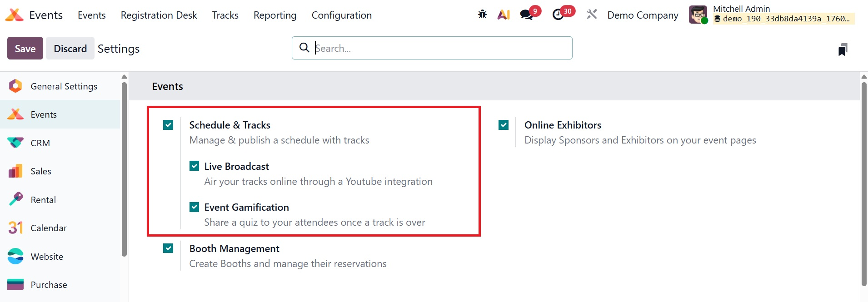Open the activities clock icon

[x=558, y=15]
